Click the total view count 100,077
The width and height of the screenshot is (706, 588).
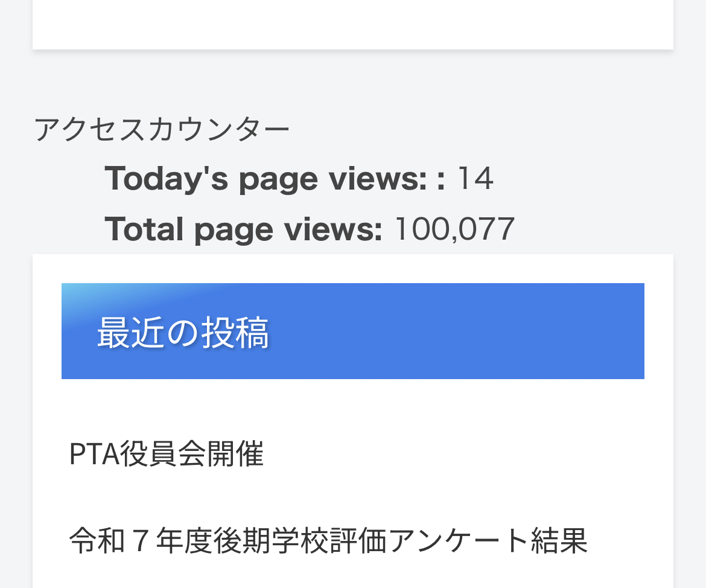tap(454, 229)
